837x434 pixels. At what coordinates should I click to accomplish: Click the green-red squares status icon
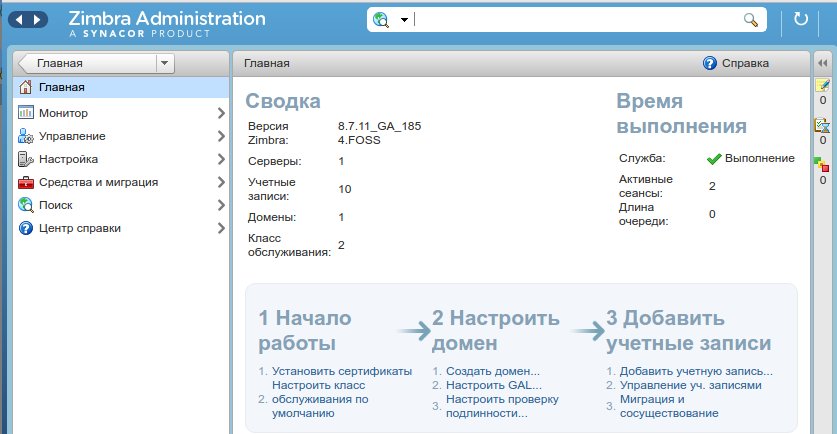click(822, 164)
